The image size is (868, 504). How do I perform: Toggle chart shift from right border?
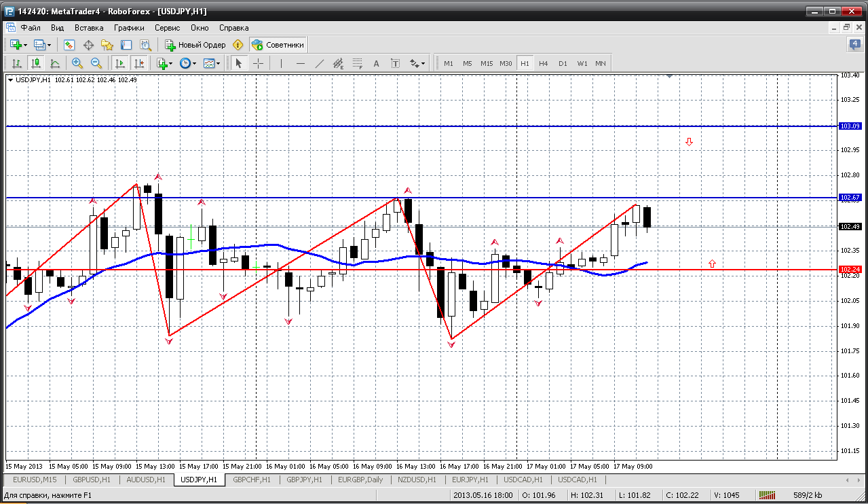(x=139, y=63)
